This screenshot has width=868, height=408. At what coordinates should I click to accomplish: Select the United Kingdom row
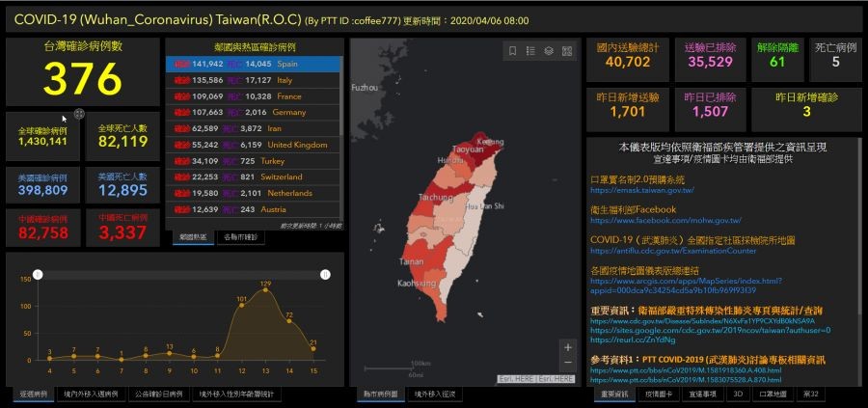pyautogui.click(x=253, y=145)
